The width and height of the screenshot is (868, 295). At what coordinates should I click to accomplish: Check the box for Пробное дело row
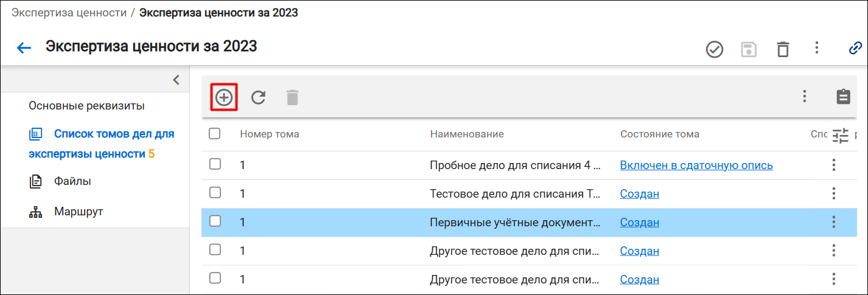point(215,164)
